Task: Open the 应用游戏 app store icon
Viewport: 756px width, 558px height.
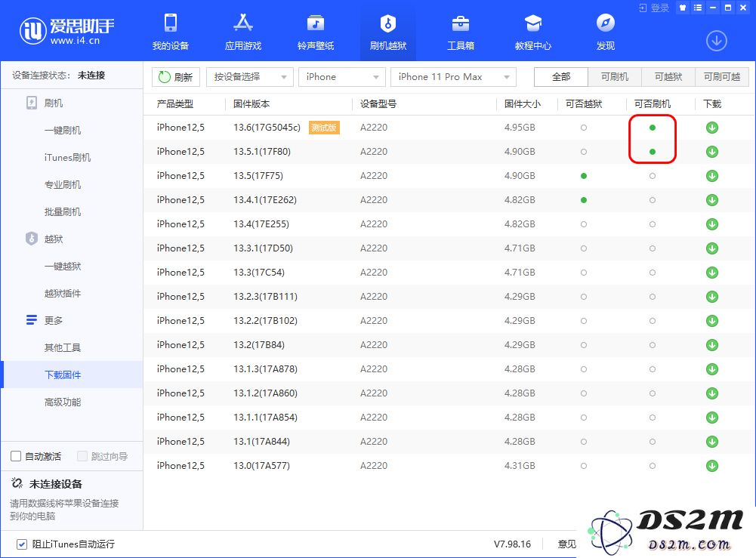Action: (243, 23)
